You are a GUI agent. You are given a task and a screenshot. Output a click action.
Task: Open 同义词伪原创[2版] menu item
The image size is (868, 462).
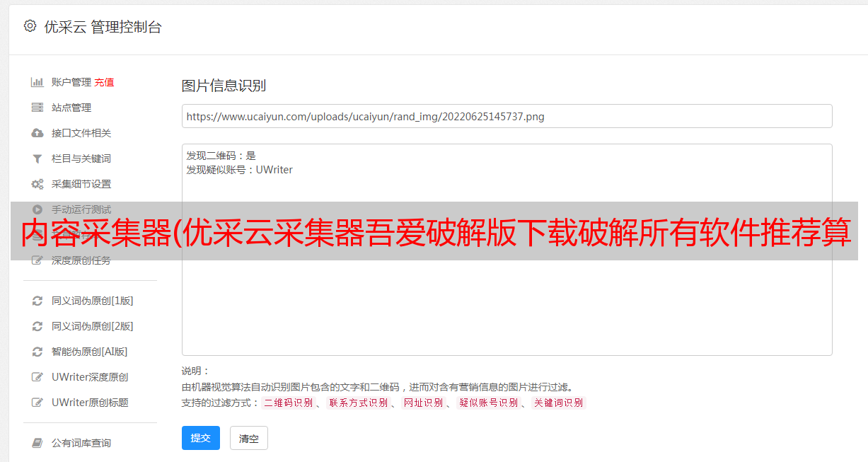coord(93,326)
